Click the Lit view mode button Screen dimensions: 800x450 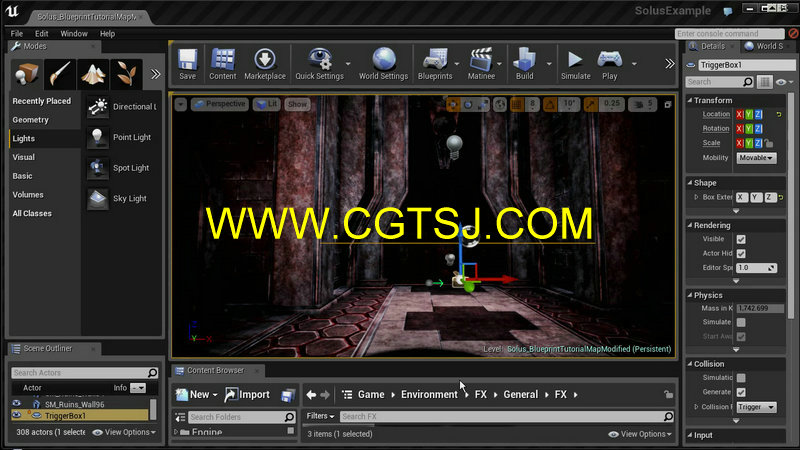(x=267, y=104)
